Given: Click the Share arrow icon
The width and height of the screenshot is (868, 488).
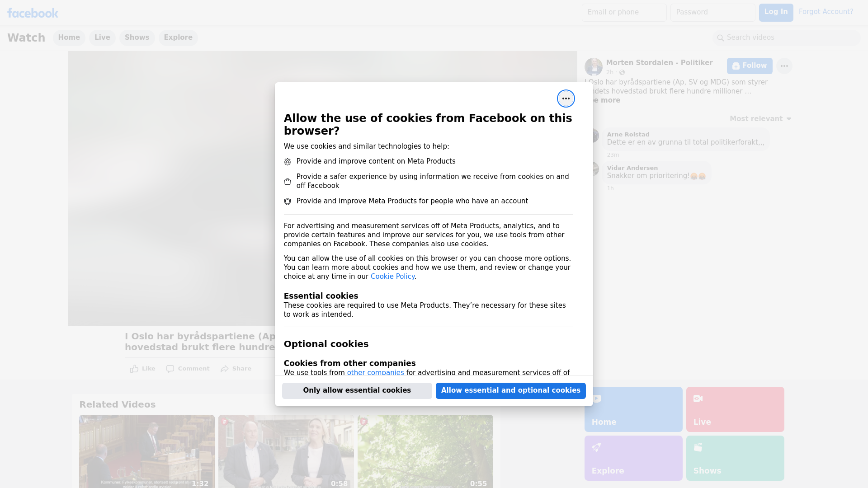Looking at the screenshot, I should coord(225,369).
